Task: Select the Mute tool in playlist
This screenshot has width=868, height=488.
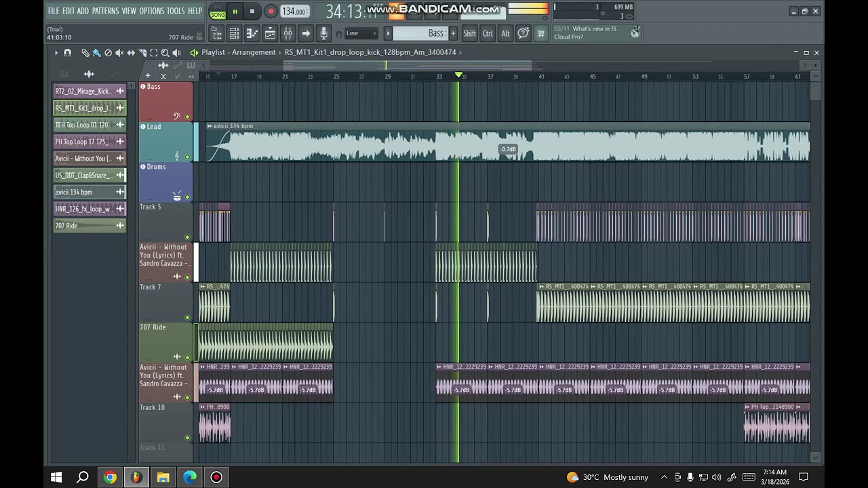Action: tap(119, 52)
